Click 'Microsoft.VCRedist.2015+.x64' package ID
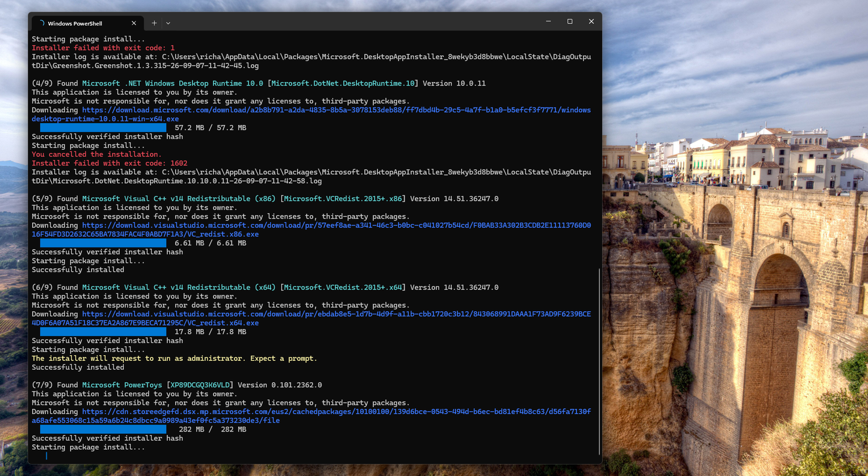Screen dimensions: 868x476 [343, 287]
